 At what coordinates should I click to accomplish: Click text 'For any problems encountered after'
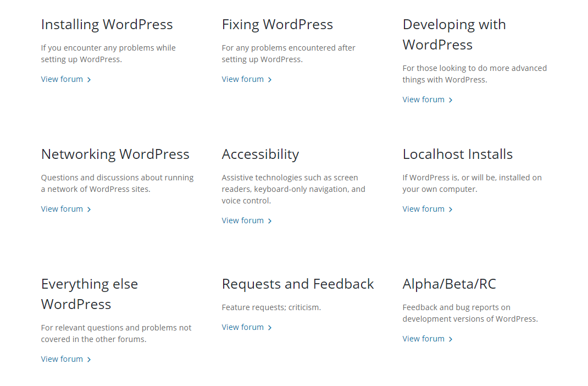(289, 48)
